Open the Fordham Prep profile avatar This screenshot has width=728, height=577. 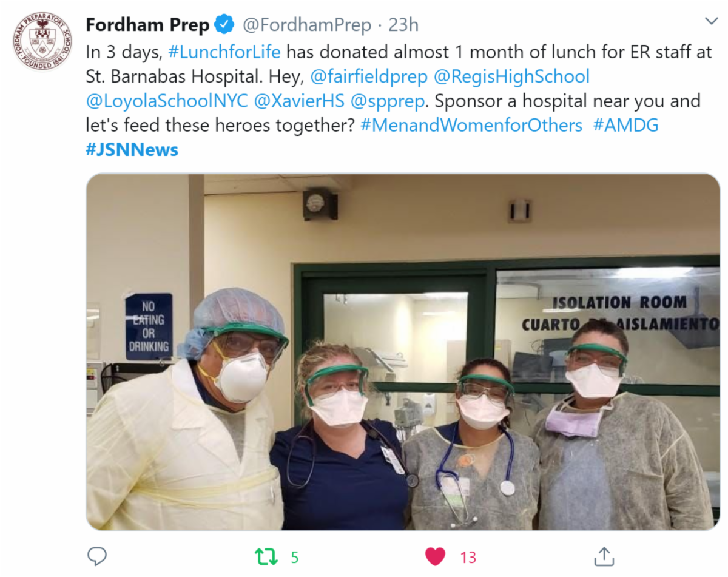(x=42, y=41)
